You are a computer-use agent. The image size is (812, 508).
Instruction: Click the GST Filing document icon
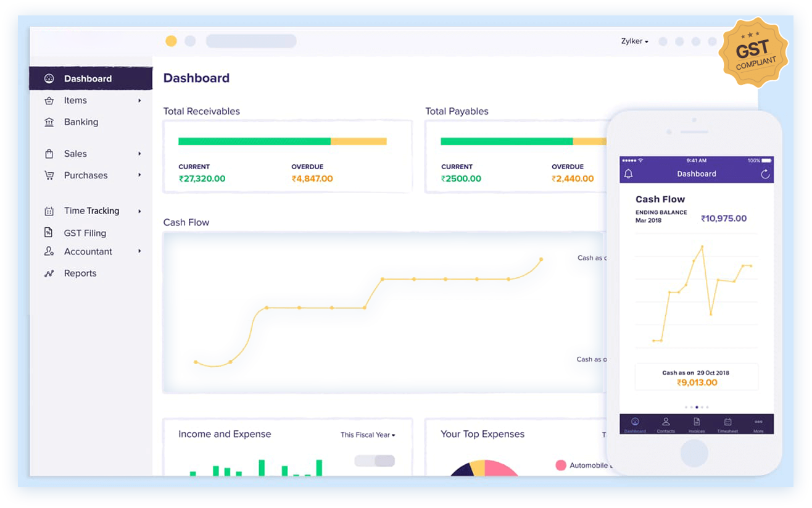point(49,233)
